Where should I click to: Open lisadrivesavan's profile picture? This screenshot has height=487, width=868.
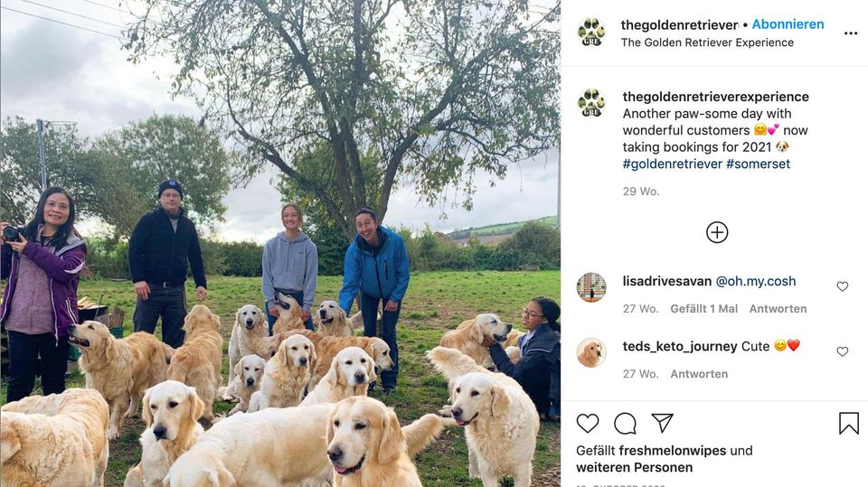click(591, 287)
